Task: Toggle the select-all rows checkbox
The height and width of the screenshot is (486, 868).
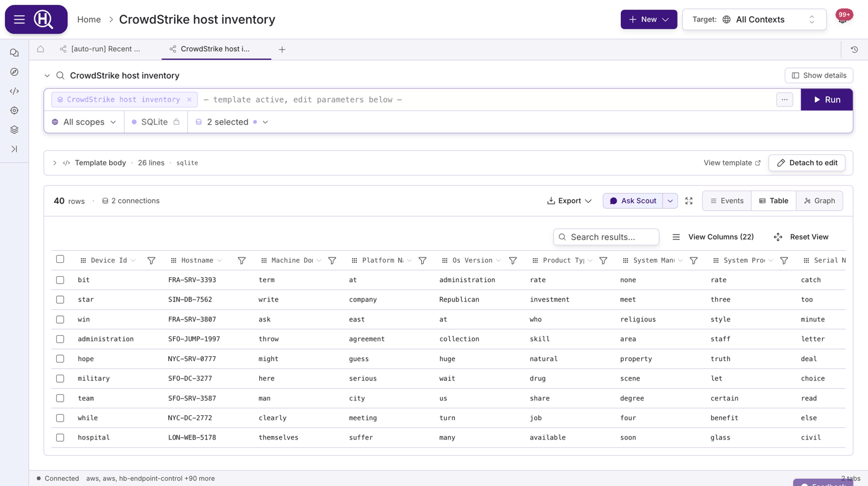Action: click(60, 259)
